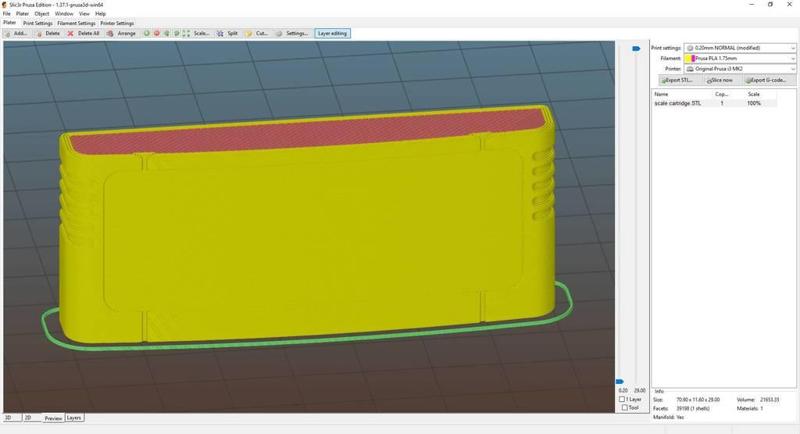
Task: Click the green add-instance plus icon
Action: pyautogui.click(x=146, y=33)
